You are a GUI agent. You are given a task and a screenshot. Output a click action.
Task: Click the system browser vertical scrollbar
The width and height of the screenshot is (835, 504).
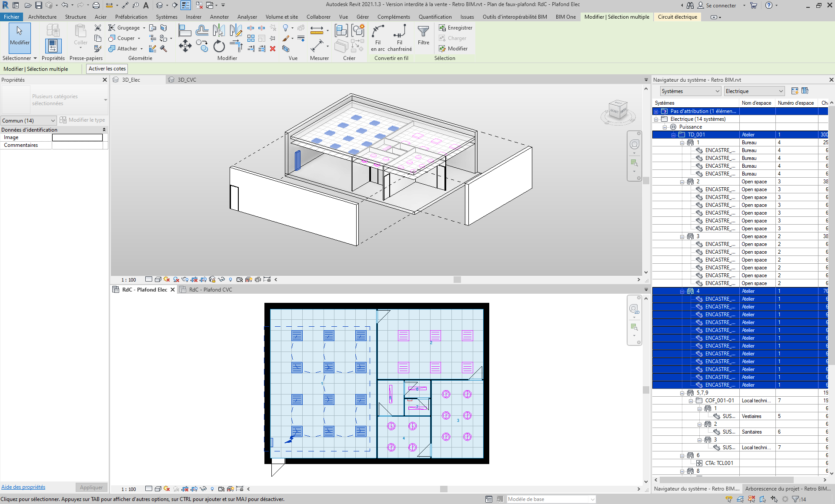coord(832,287)
